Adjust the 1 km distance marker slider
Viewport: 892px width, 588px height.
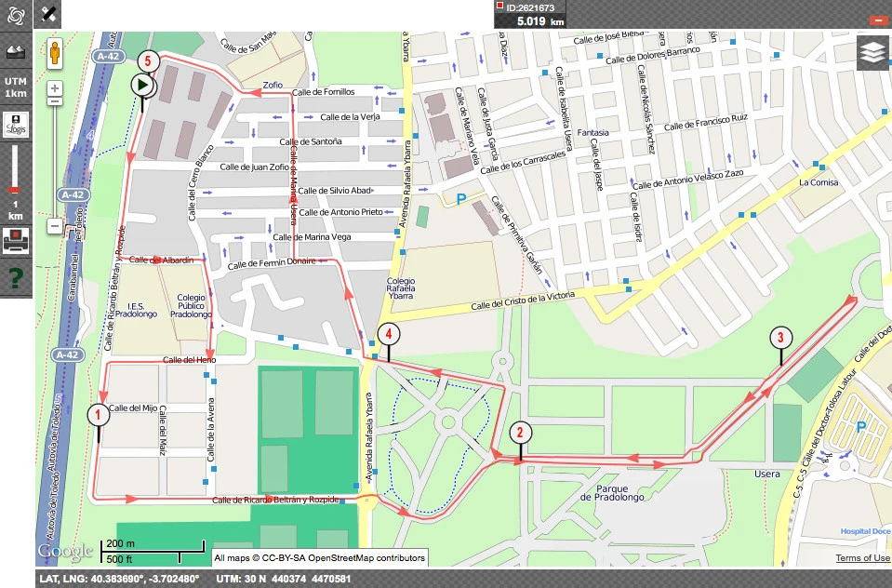pyautogui.click(x=16, y=190)
